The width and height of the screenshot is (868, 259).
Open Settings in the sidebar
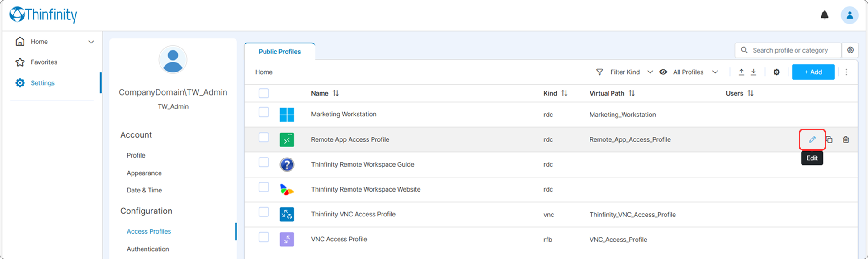click(42, 83)
